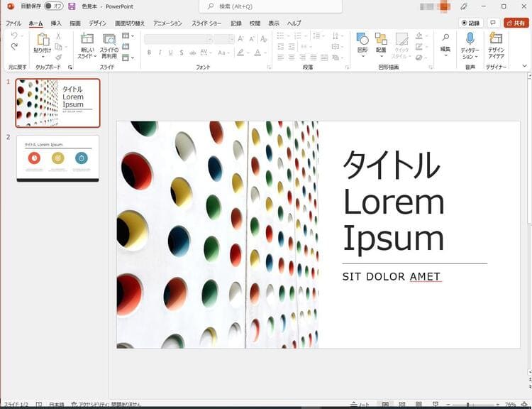Open the アニメーション (Animations) tab
This screenshot has width=532, height=409.
[167, 23]
